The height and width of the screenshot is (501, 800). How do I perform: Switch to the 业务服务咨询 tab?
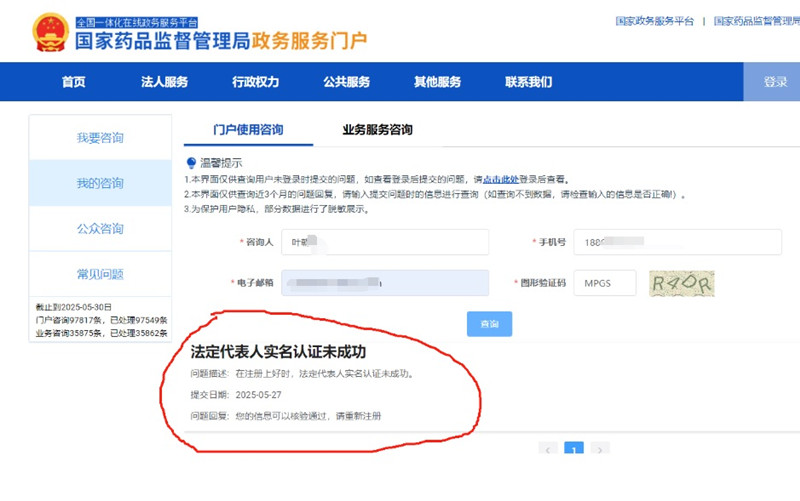click(x=377, y=130)
